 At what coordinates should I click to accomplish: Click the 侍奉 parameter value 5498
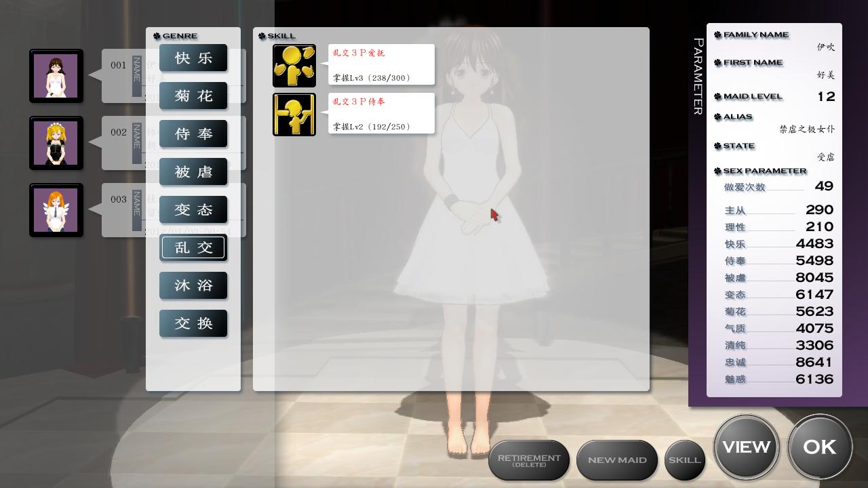[x=814, y=261]
